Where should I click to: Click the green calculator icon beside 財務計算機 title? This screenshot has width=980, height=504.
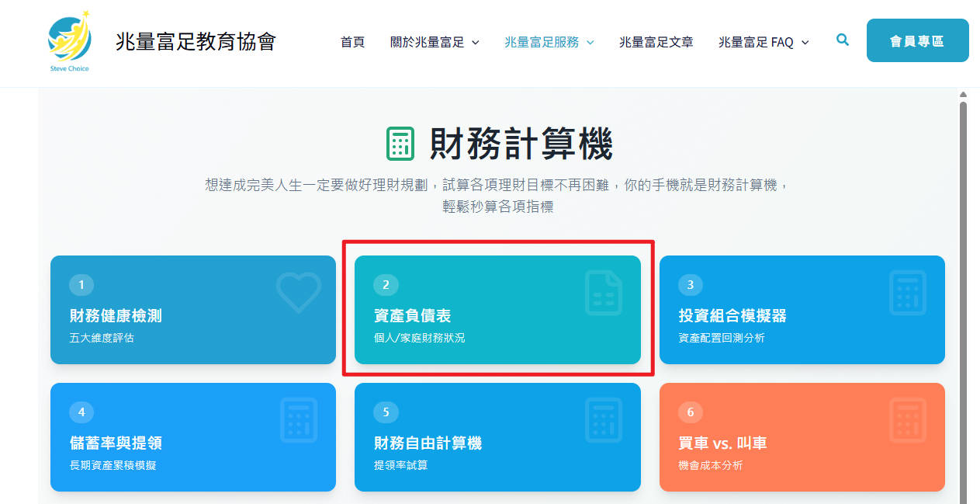(x=400, y=144)
